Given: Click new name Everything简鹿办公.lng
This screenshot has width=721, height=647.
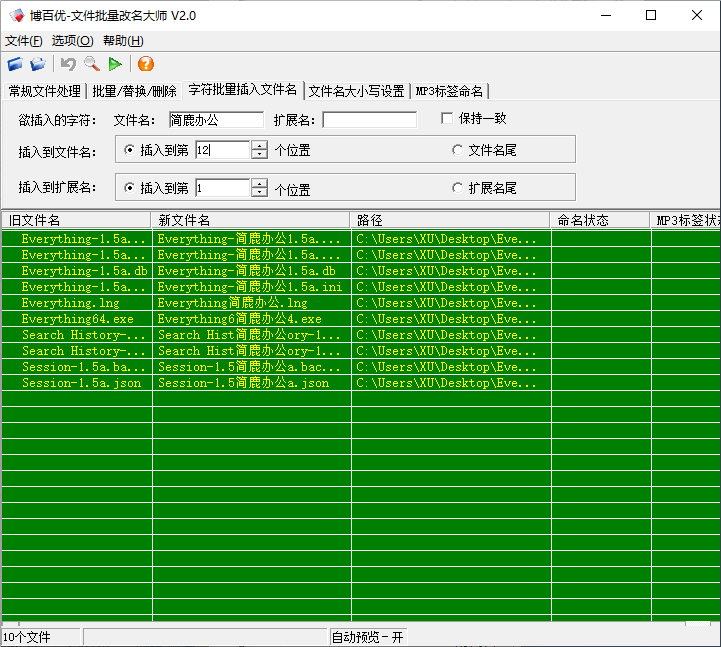Looking at the screenshot, I should click(x=233, y=303).
